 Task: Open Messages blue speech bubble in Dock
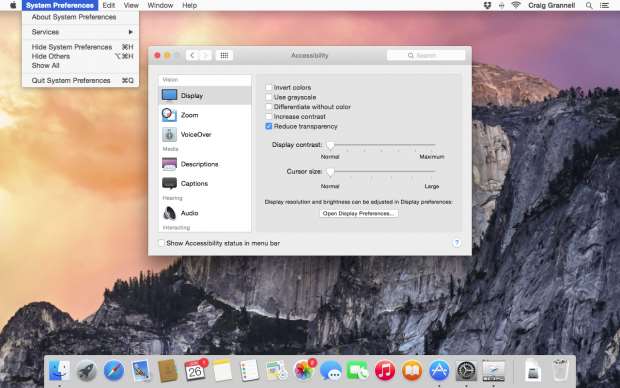(331, 371)
